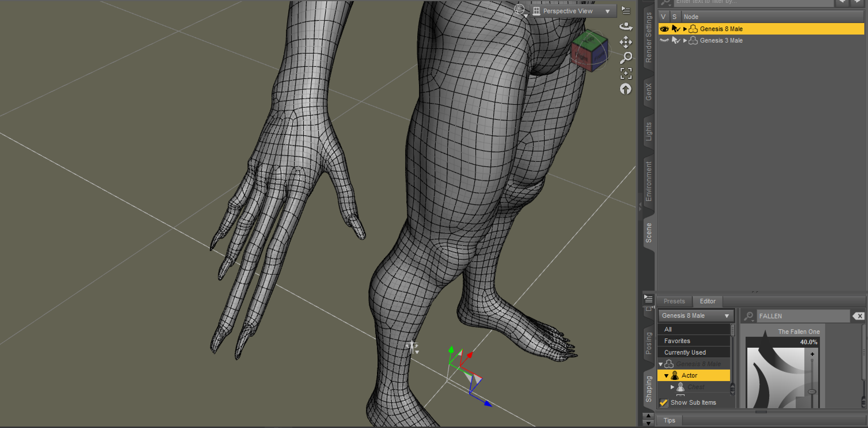
Task: Uncheck the Show Sub Items checkbox
Action: tap(664, 402)
